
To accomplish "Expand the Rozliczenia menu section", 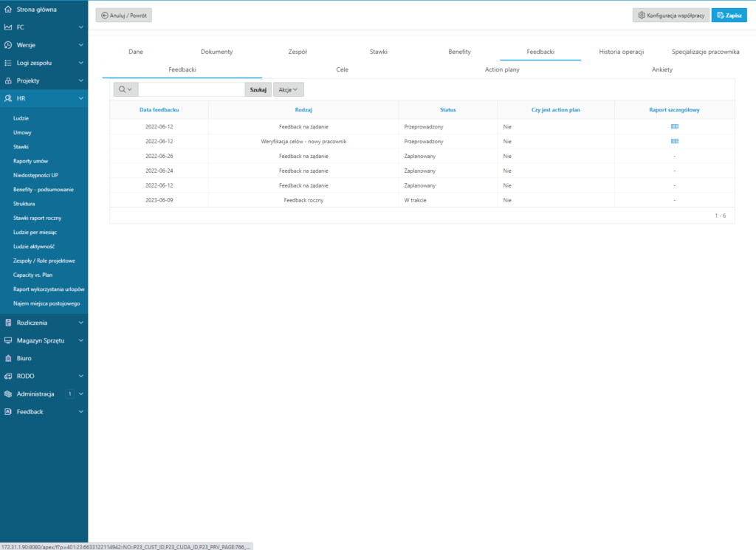I will click(81, 323).
